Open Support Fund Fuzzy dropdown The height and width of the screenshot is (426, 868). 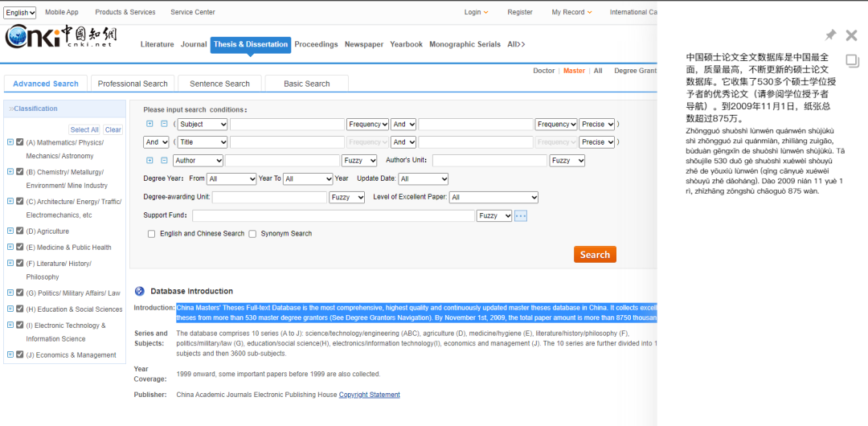(x=494, y=216)
